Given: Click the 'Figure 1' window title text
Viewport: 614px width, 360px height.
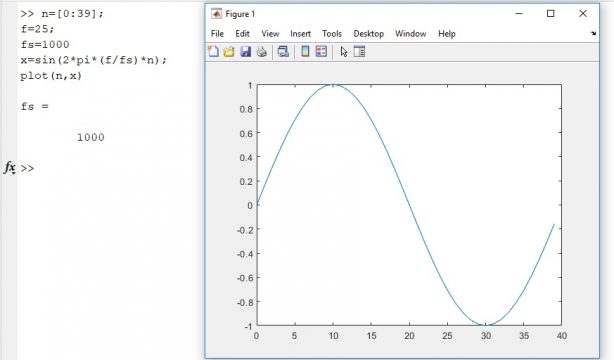Looking at the screenshot, I should tap(240, 14).
